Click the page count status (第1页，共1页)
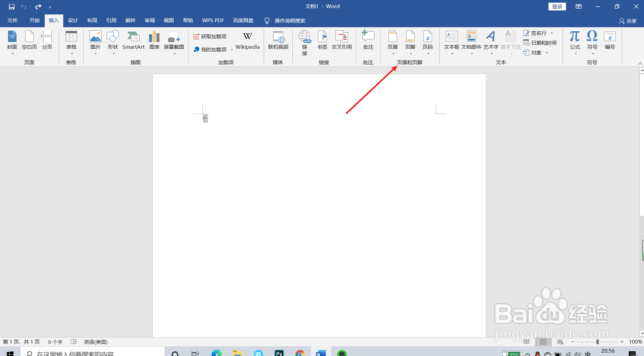The height and width of the screenshot is (356, 644). 21,342
